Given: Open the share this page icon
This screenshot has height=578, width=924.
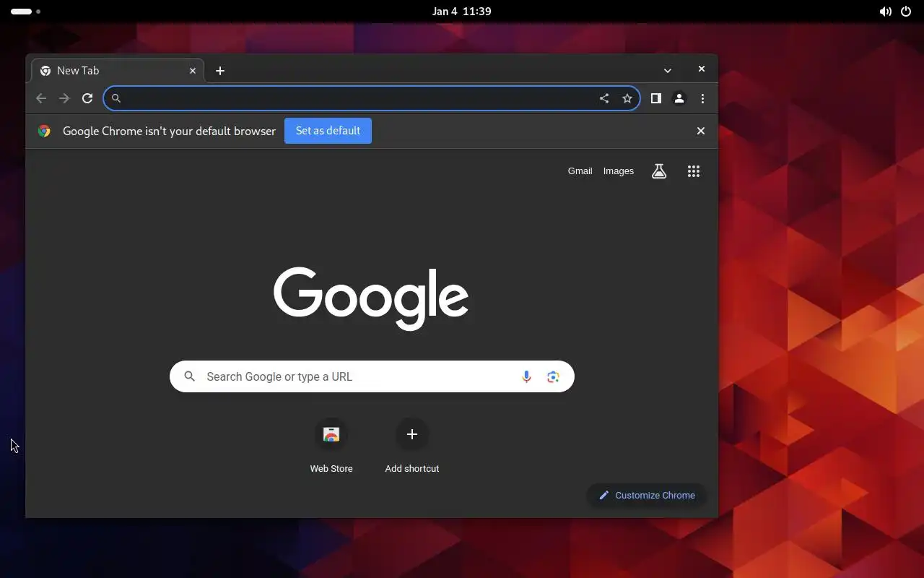Looking at the screenshot, I should point(604,98).
